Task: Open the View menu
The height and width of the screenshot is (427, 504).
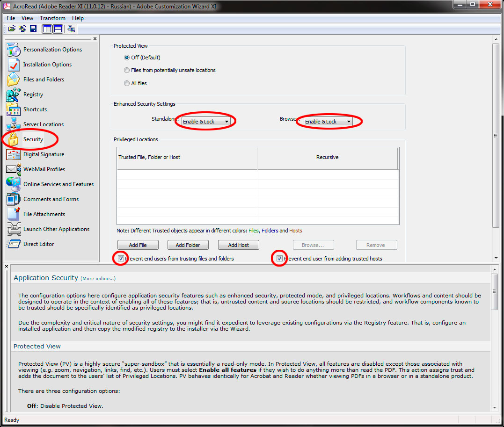Action: pyautogui.click(x=27, y=18)
